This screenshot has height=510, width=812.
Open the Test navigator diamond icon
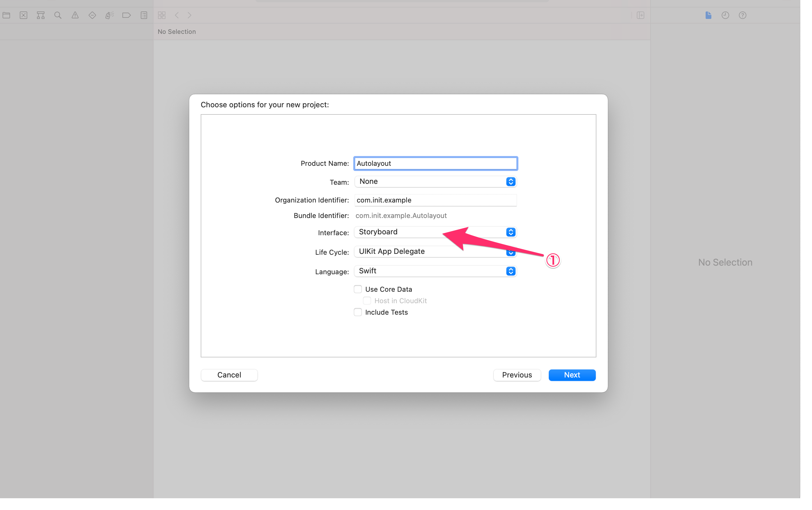pos(92,15)
